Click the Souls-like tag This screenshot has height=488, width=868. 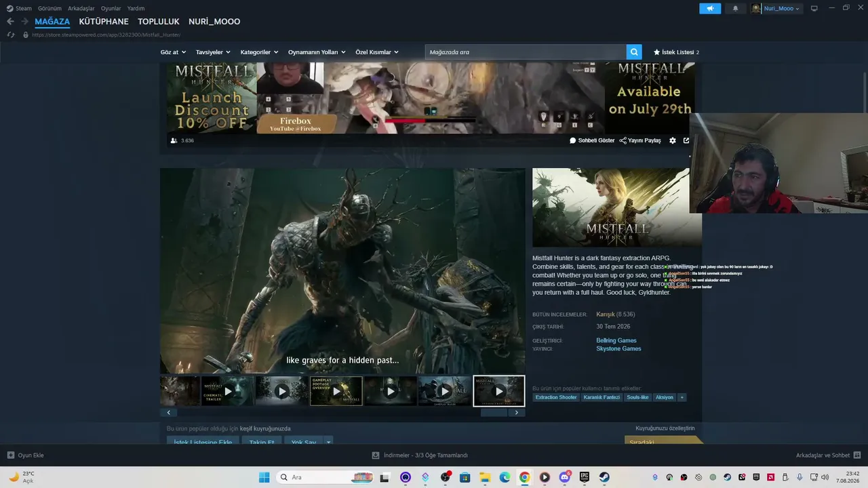click(637, 397)
